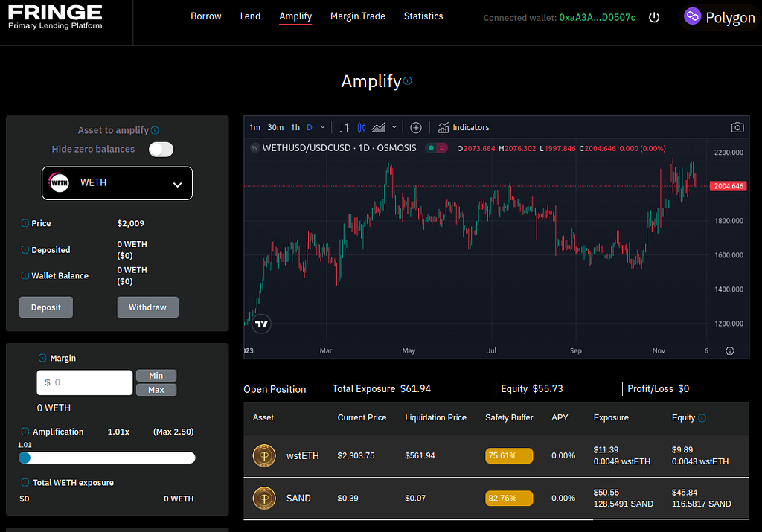Select the 1h chart interval
Viewport: 762px width, 532px height.
[x=295, y=127]
